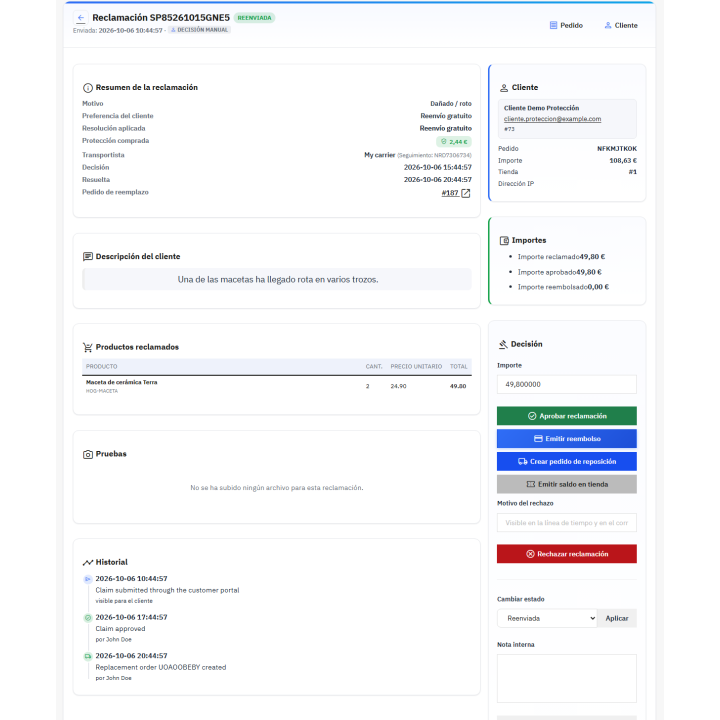Click the Tienda #1 value

point(632,172)
